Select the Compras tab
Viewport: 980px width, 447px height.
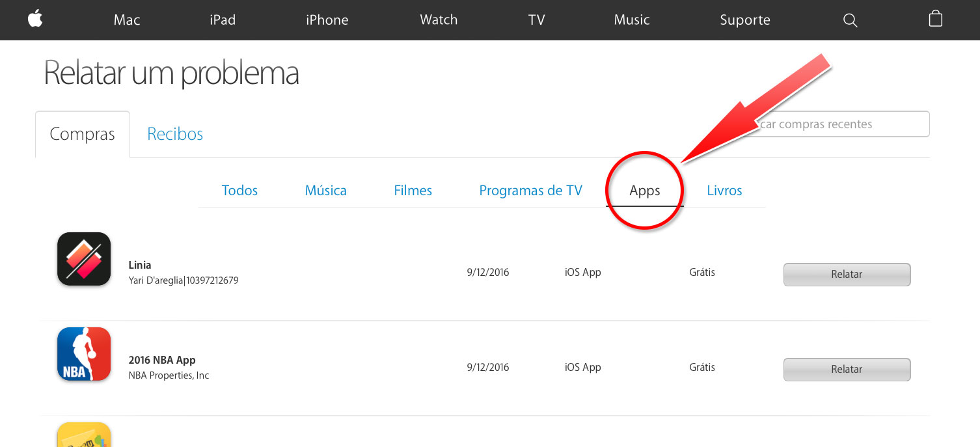tap(83, 134)
